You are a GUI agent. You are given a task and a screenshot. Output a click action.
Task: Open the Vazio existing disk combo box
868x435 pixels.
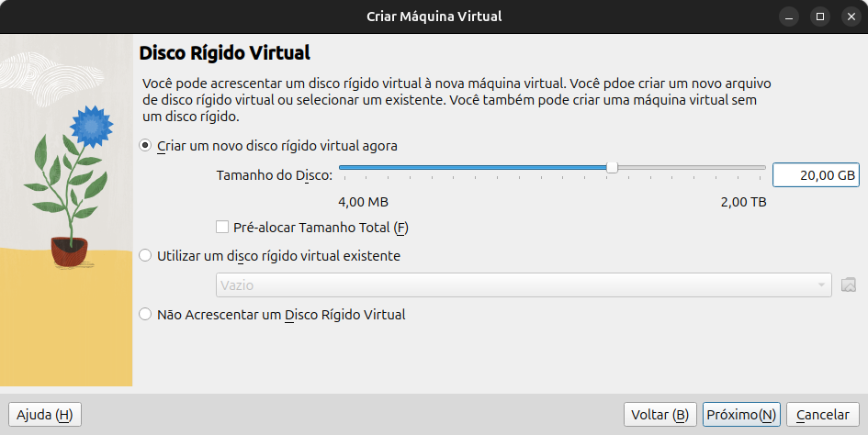click(524, 285)
